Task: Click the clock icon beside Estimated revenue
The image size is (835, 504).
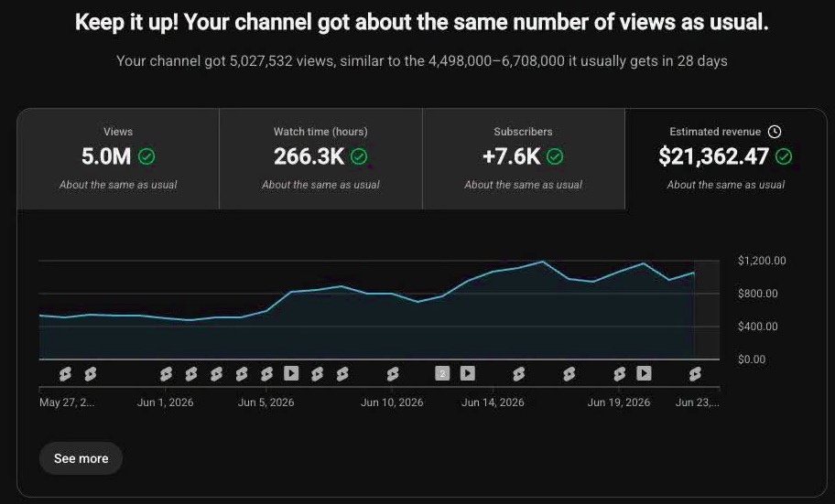Action: [x=775, y=132]
